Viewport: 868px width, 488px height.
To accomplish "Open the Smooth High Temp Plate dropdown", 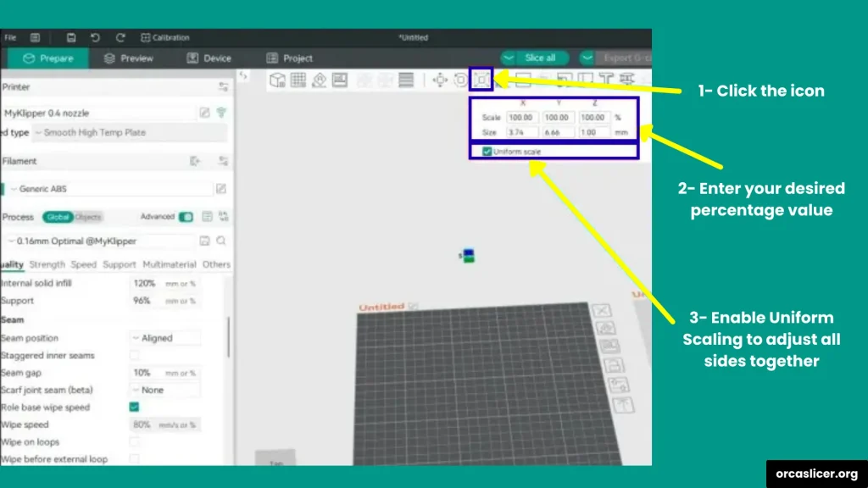I will click(130, 133).
